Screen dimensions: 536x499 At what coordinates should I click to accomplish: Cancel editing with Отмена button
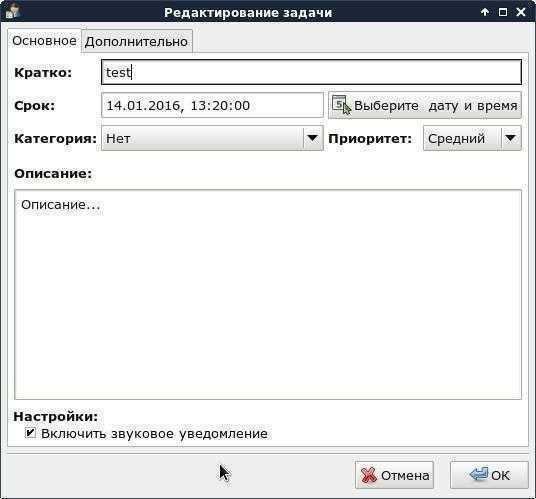[394, 475]
